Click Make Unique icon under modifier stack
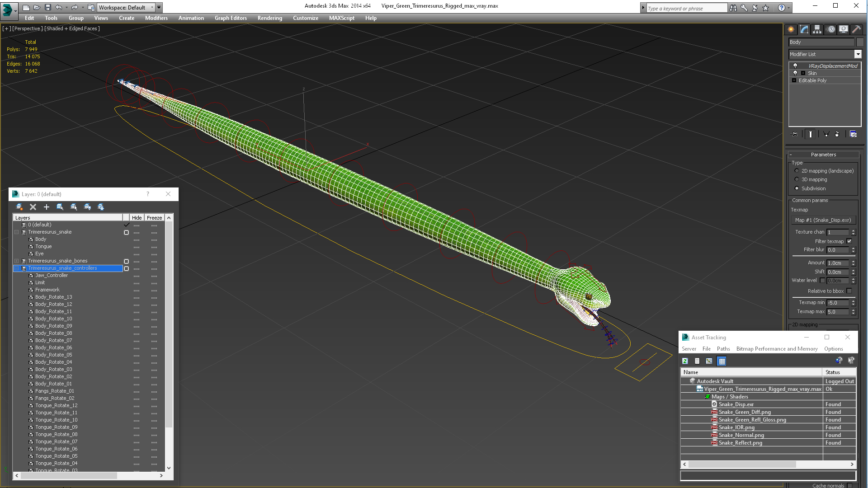This screenshot has height=488, width=868. click(x=826, y=134)
